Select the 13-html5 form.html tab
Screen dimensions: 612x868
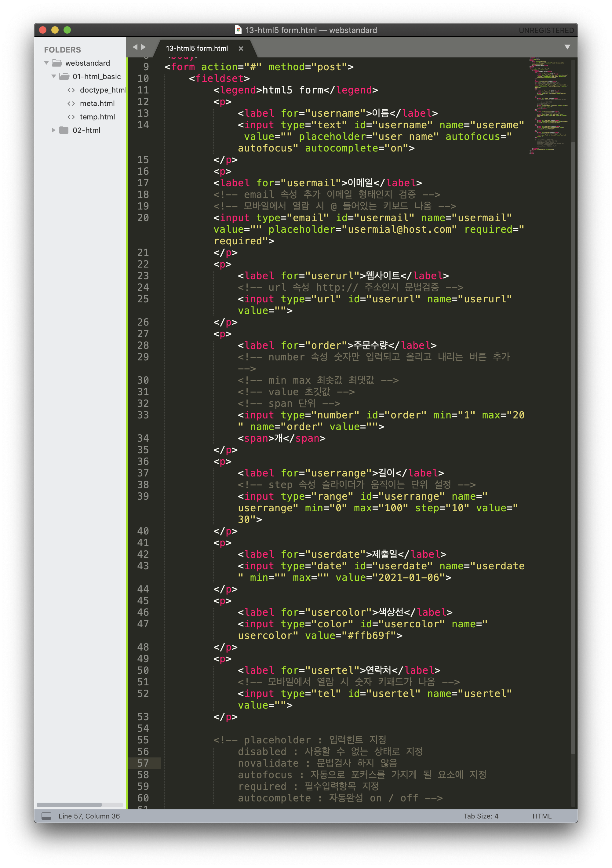pyautogui.click(x=197, y=48)
